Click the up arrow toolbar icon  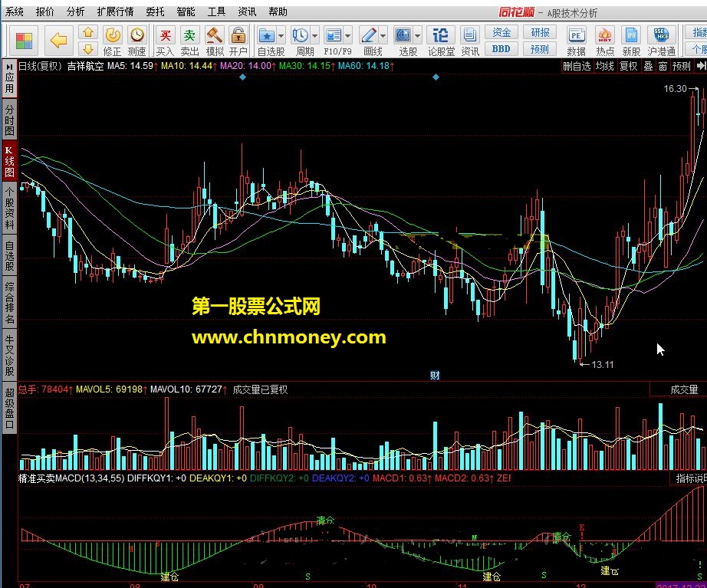(x=88, y=32)
